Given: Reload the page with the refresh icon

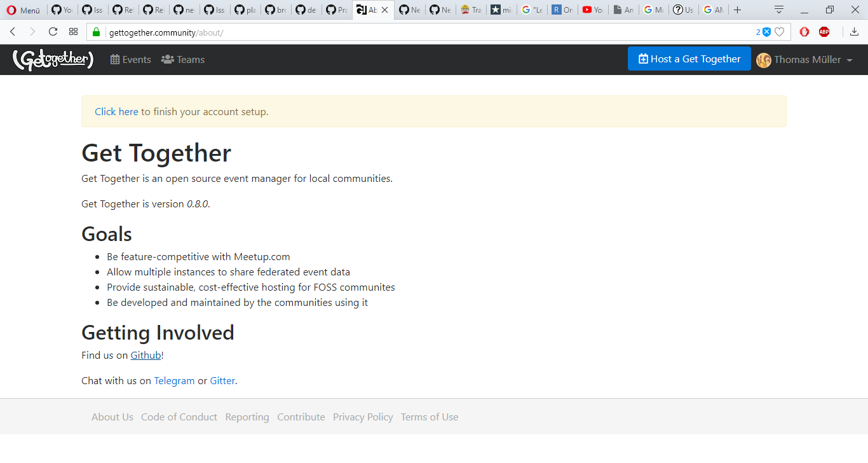Looking at the screenshot, I should pos(53,31).
